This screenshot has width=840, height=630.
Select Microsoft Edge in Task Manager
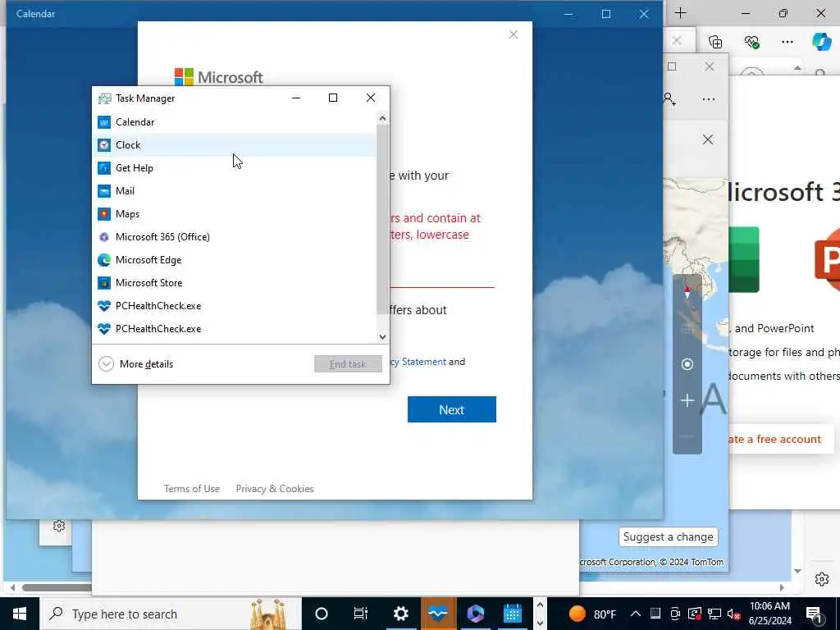tap(235, 260)
